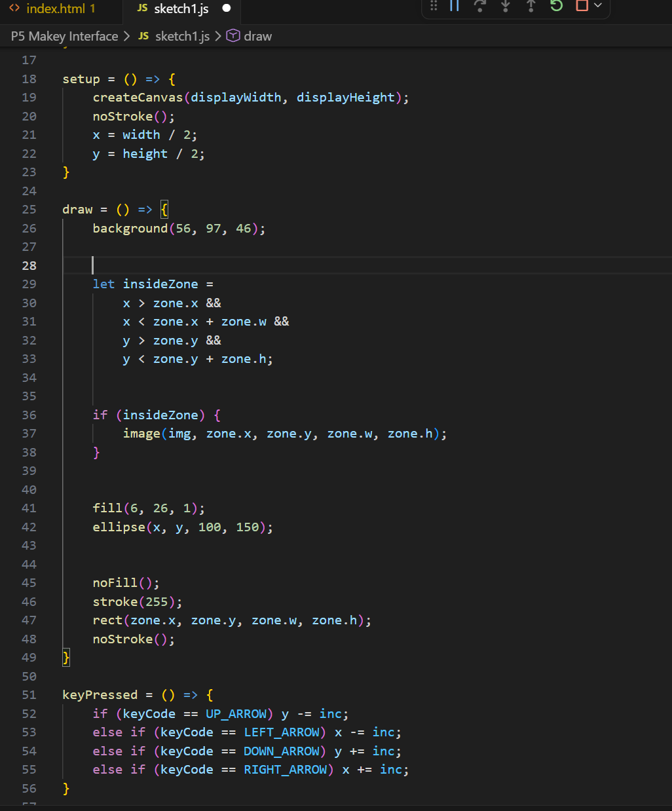Screen dimensions: 672x811
Task: Click the closing brace on line 56
Action: 66,789
